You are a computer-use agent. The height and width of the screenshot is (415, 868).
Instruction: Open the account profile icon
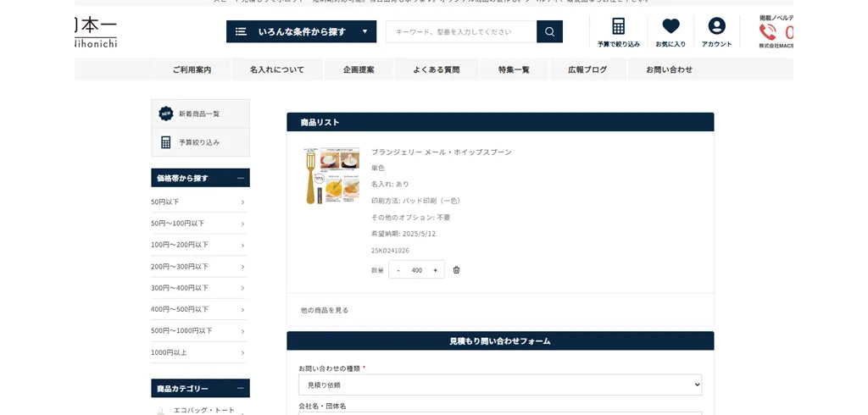coord(716,26)
